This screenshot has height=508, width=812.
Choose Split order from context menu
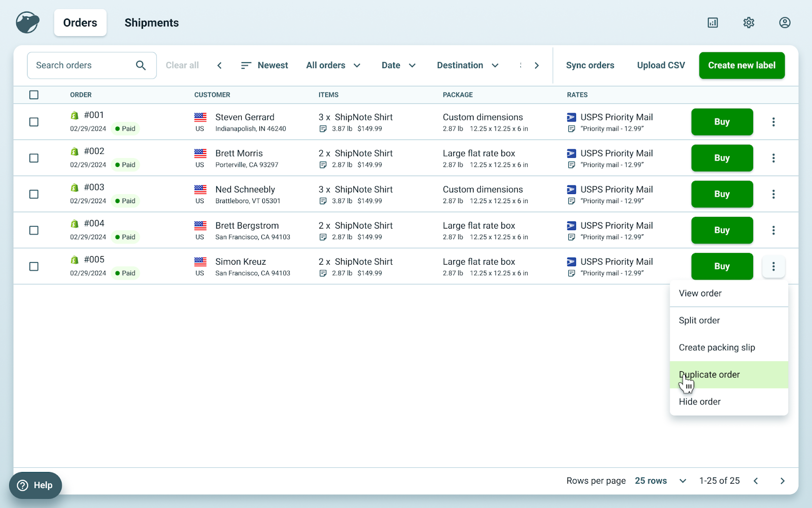(729, 321)
